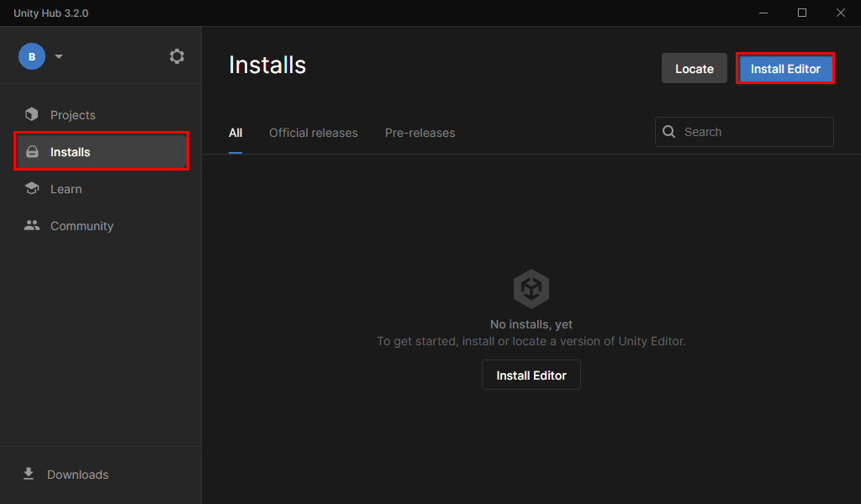This screenshot has height=504, width=861.
Task: Select Installs in the sidebar
Action: click(102, 151)
